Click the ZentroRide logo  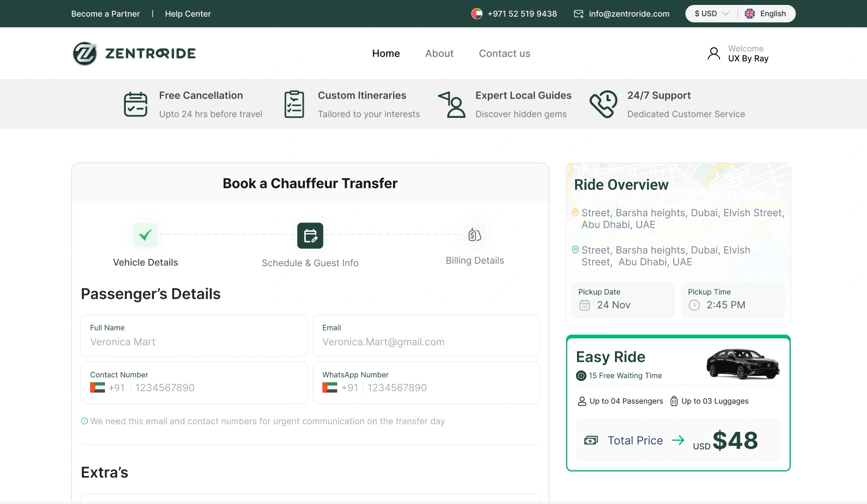(134, 53)
